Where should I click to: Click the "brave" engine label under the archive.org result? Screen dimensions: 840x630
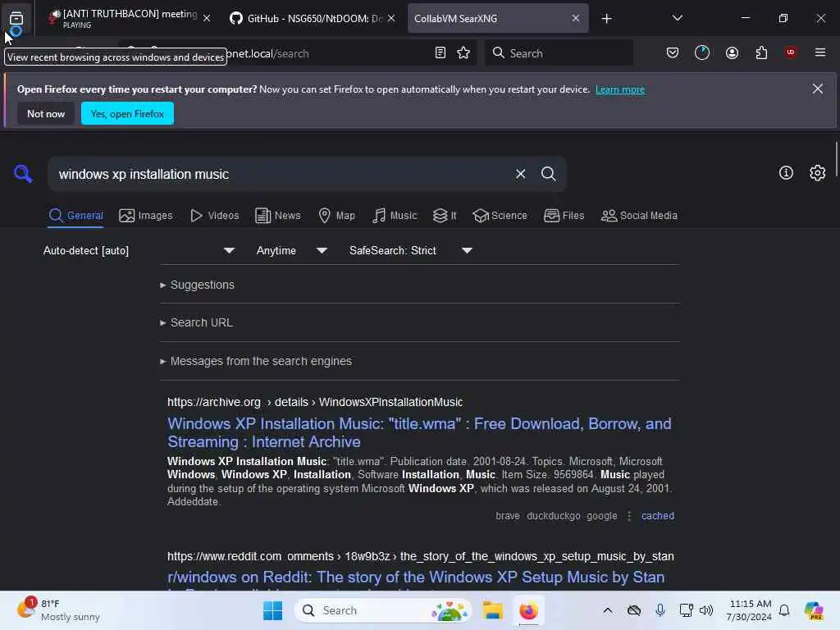[x=507, y=515]
